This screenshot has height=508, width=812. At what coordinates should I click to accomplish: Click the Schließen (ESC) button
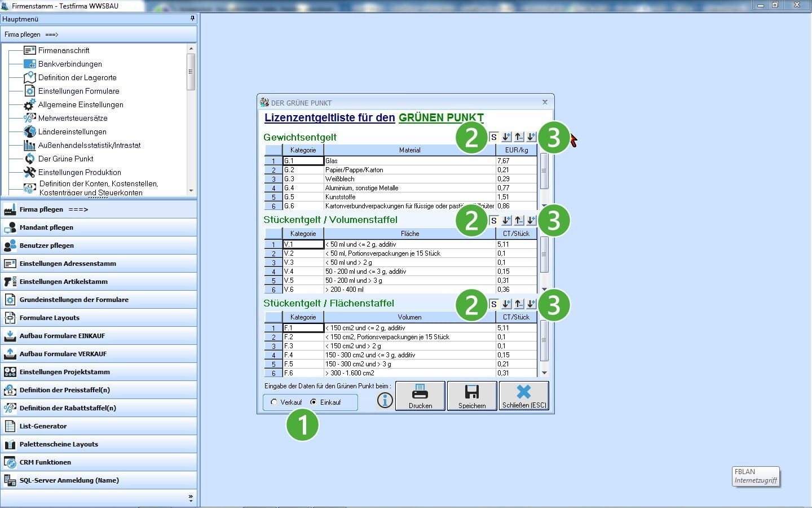pos(524,396)
